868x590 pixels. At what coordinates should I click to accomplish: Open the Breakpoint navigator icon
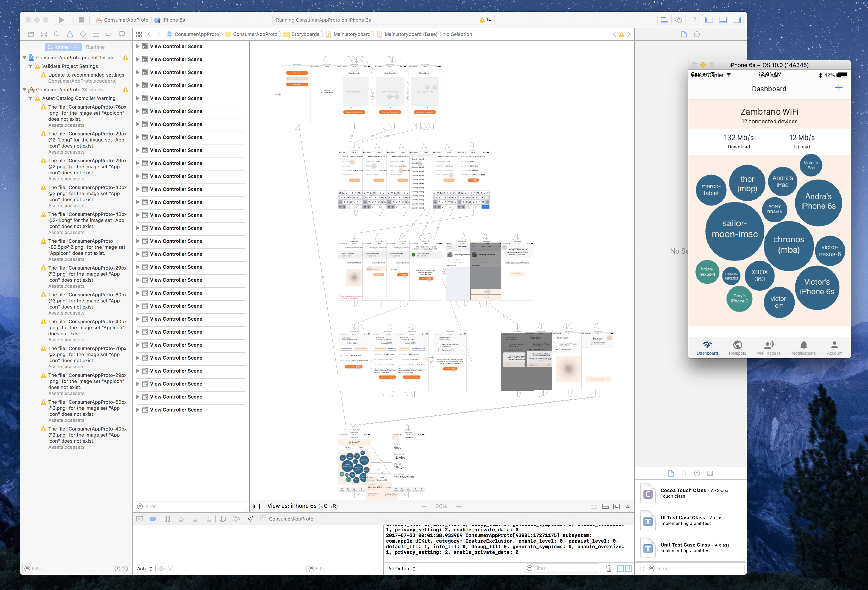pos(109,34)
